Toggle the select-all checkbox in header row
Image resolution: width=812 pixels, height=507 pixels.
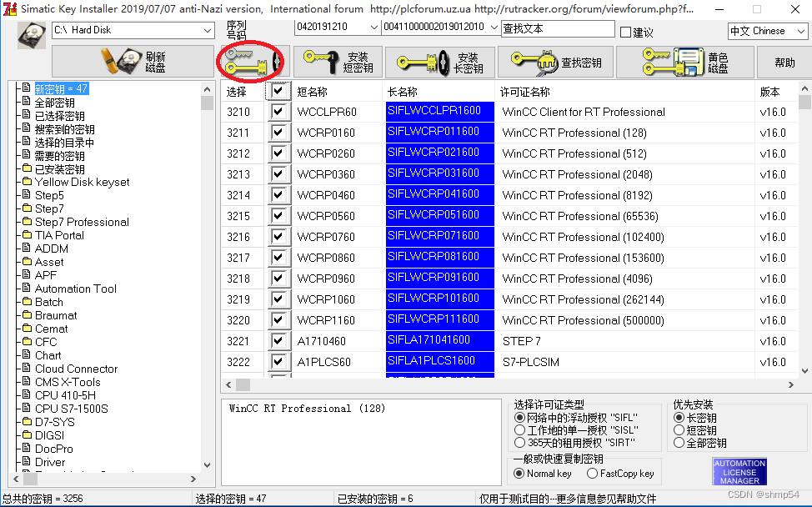(x=278, y=91)
